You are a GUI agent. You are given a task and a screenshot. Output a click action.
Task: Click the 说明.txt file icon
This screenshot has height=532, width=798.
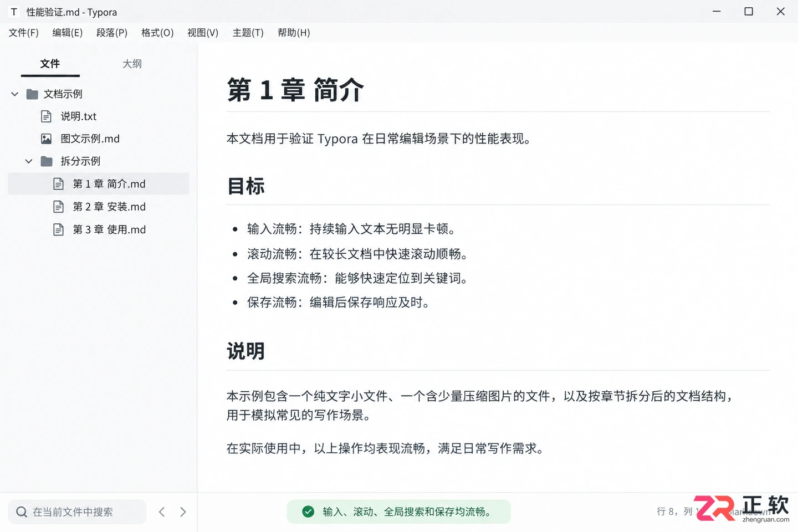click(47, 116)
